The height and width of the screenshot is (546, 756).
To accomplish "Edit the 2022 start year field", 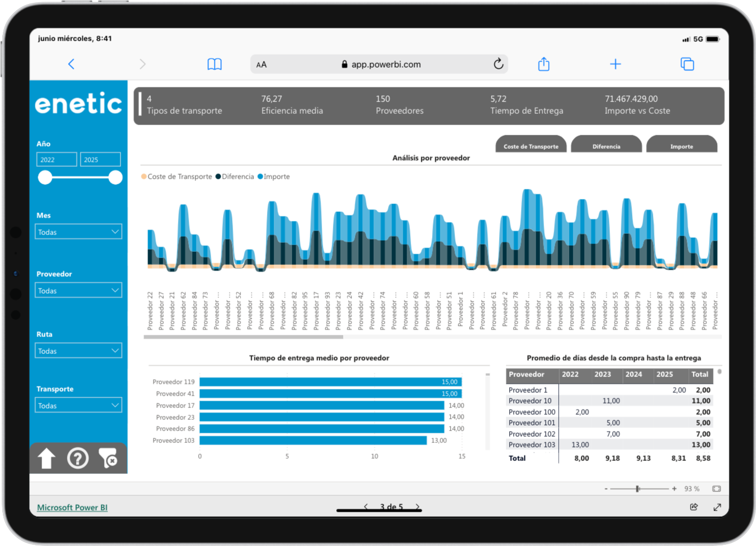I will (x=57, y=159).
